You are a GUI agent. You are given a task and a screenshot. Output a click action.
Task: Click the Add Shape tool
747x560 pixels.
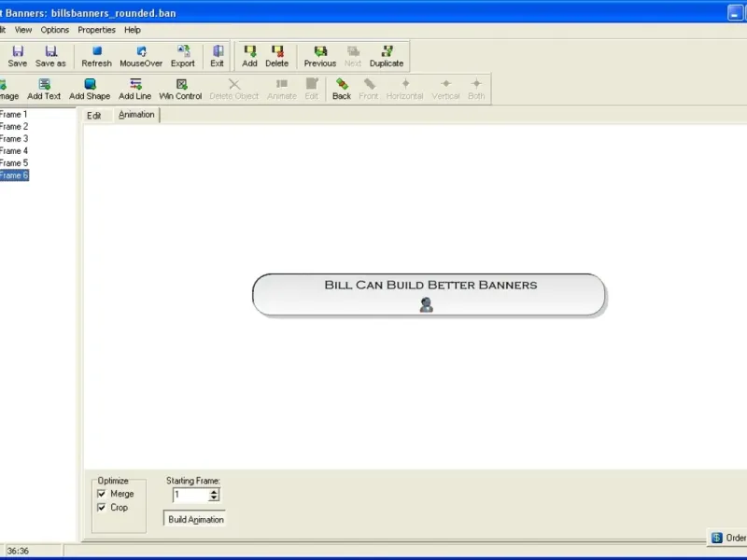(90, 89)
